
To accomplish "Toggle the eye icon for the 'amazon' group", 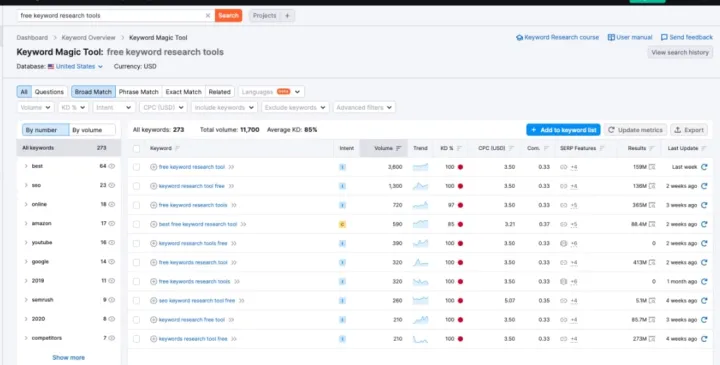I will point(112,224).
